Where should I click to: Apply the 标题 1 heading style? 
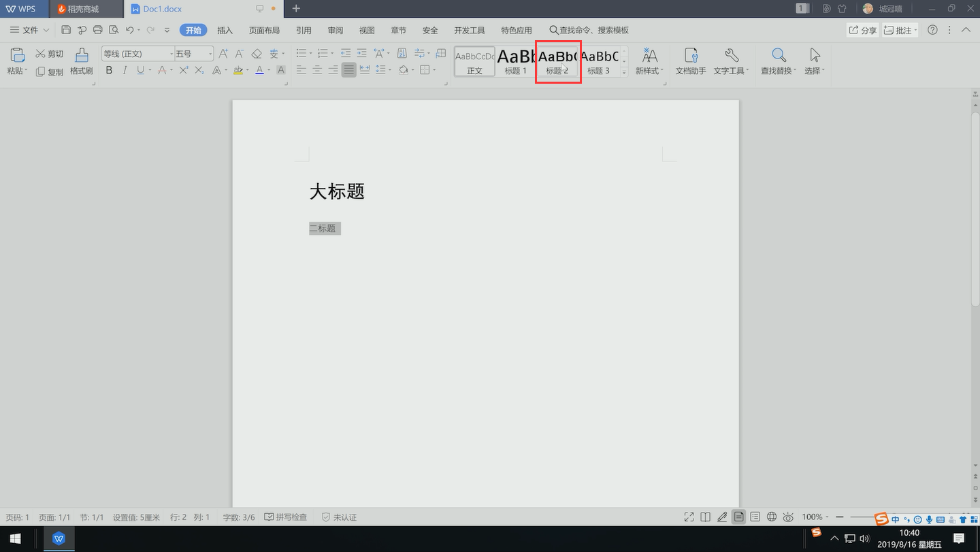click(x=516, y=61)
